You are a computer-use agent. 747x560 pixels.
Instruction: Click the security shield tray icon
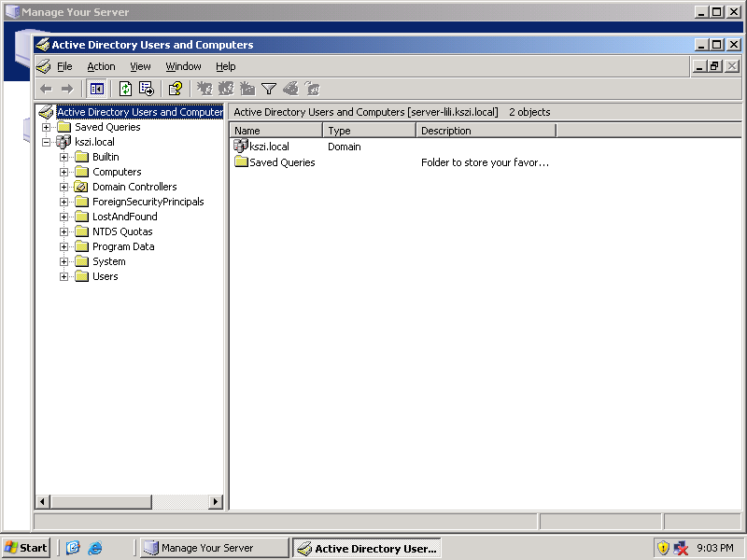point(663,548)
